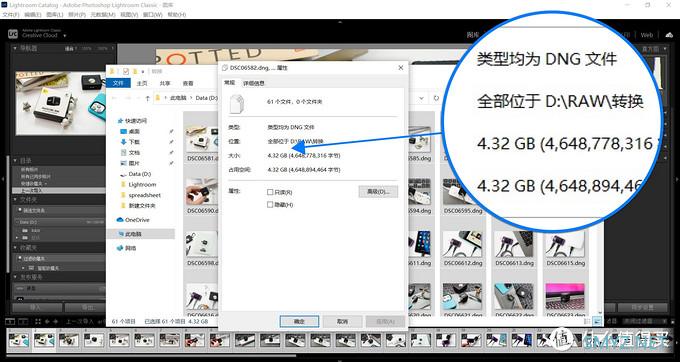The image size is (680, 362).
Task: Open Lightroom folder in Explorer sidebar
Action: (x=138, y=185)
